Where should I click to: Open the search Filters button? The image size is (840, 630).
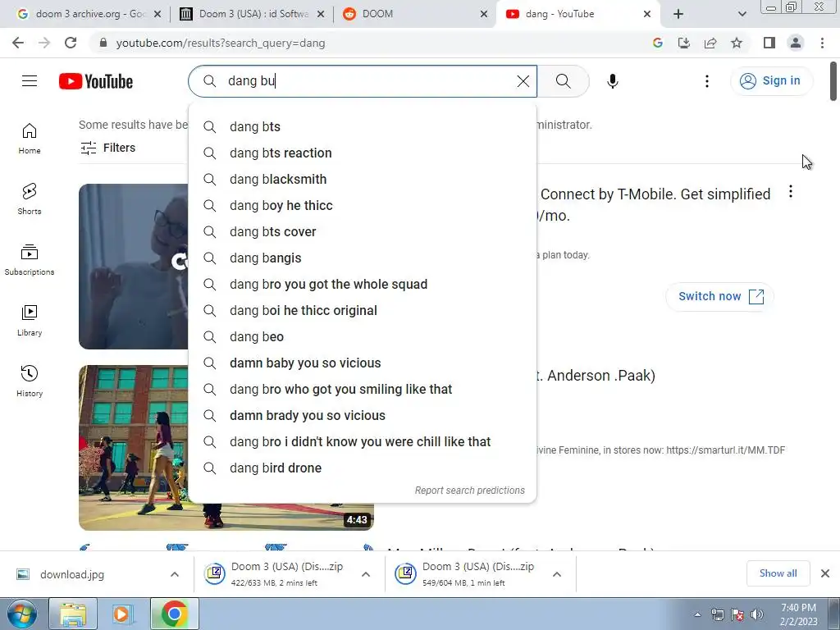pyautogui.click(x=107, y=148)
